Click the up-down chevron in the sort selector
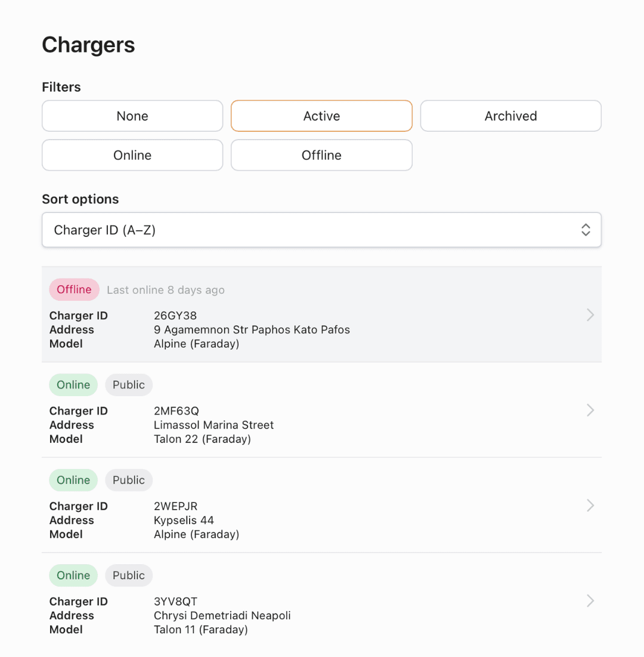644x657 pixels. [585, 230]
